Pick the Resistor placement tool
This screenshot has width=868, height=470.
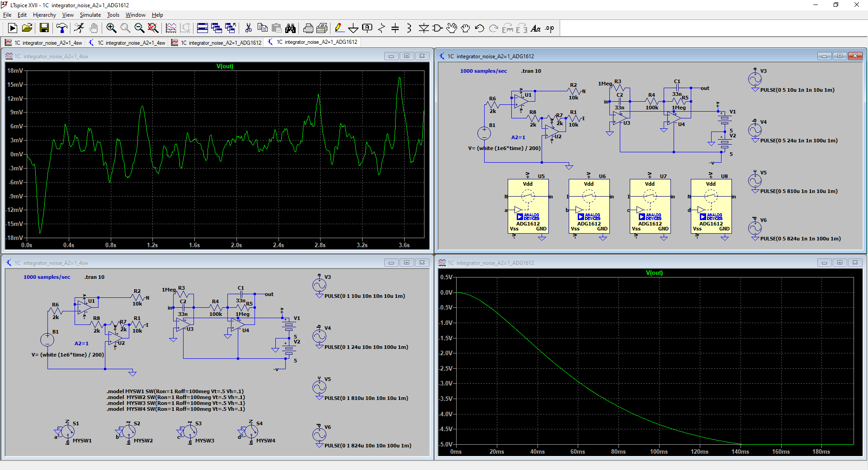pyautogui.click(x=381, y=28)
